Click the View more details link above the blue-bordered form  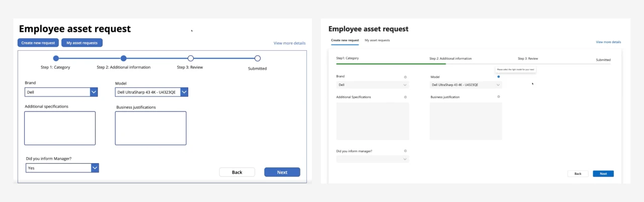point(289,43)
